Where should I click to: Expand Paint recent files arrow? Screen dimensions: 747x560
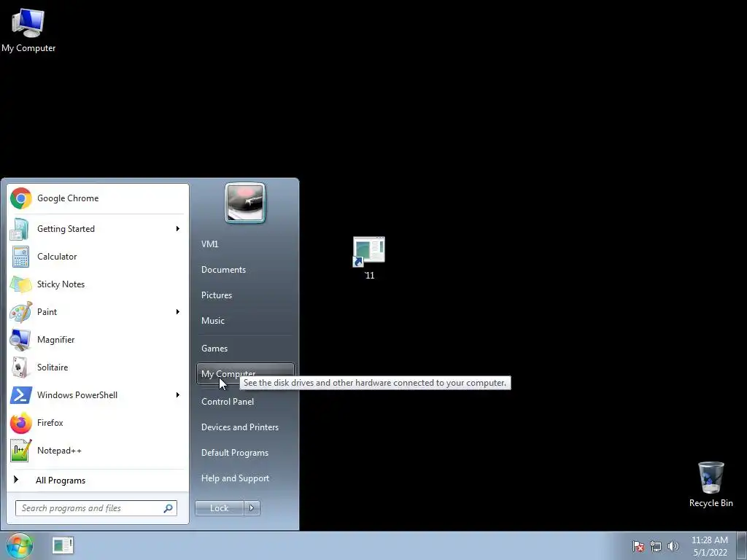click(178, 312)
